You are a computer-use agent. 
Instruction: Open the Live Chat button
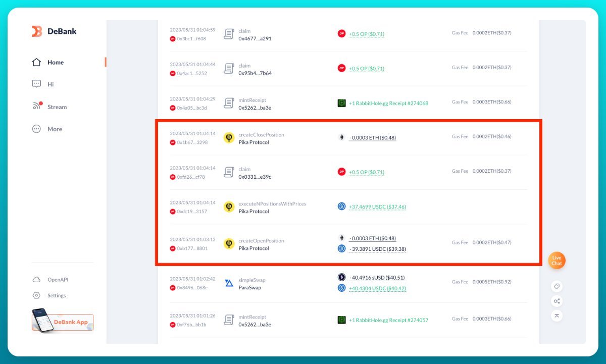[557, 261]
